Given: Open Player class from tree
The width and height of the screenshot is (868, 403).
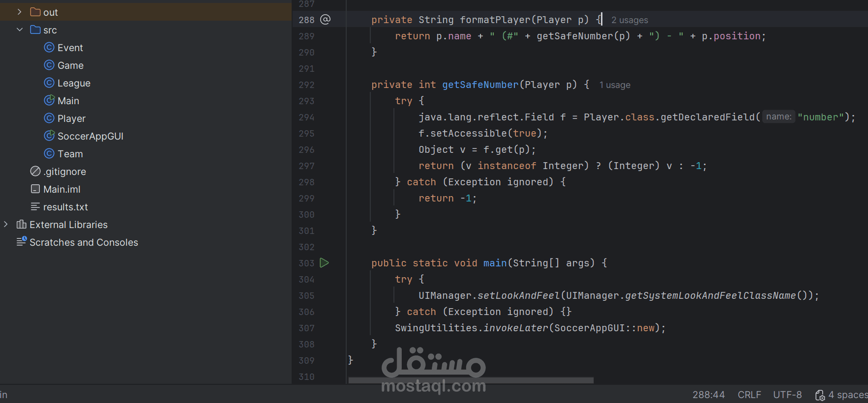Looking at the screenshot, I should tap(71, 118).
